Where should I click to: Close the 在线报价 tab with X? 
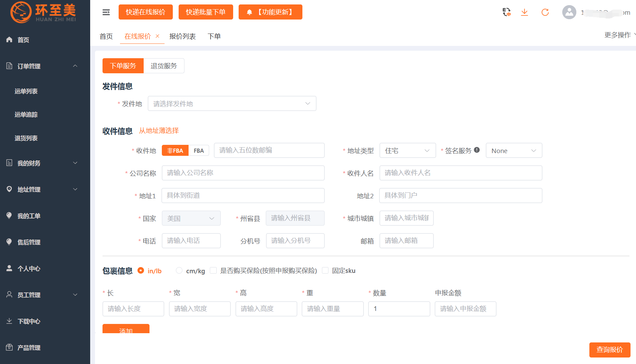[157, 36]
